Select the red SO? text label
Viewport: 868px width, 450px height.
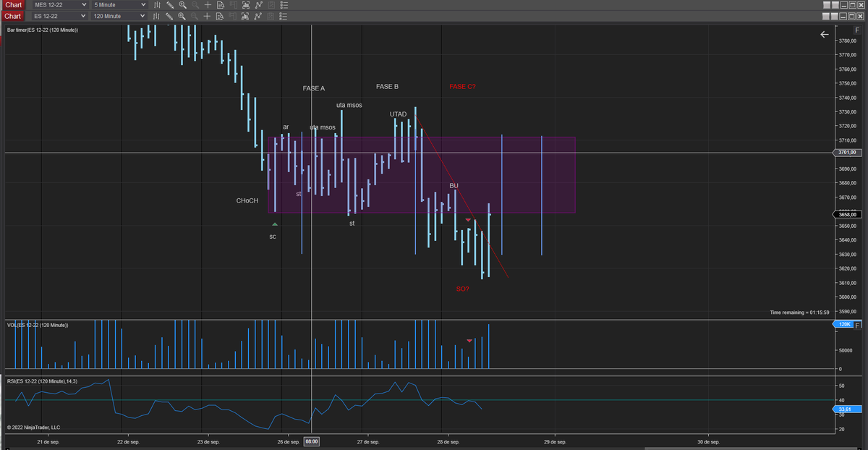[x=462, y=289]
